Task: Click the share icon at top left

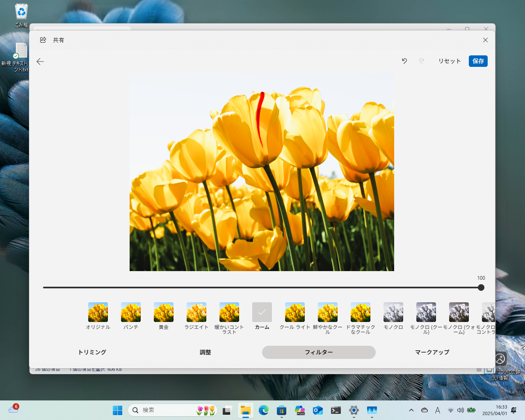Action: click(x=43, y=40)
